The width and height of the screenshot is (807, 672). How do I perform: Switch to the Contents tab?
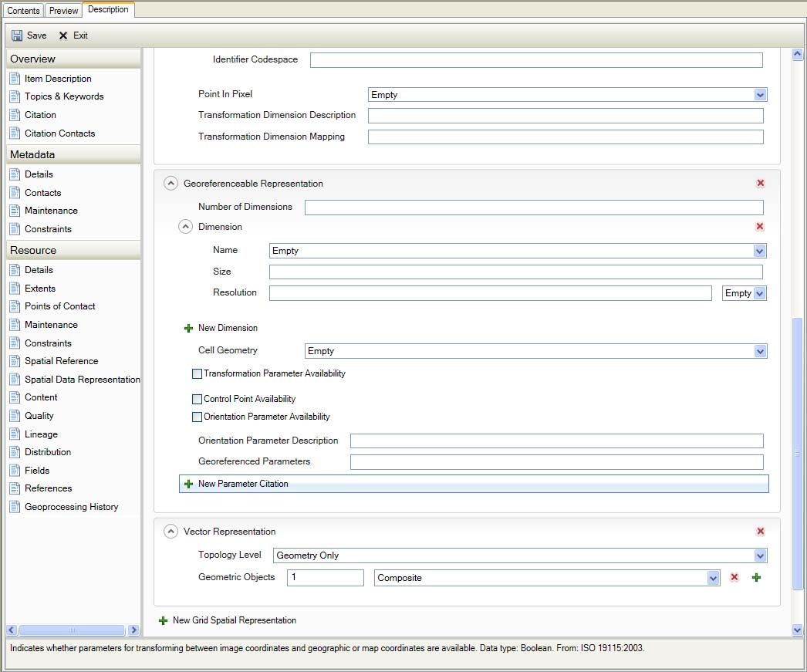click(x=23, y=10)
